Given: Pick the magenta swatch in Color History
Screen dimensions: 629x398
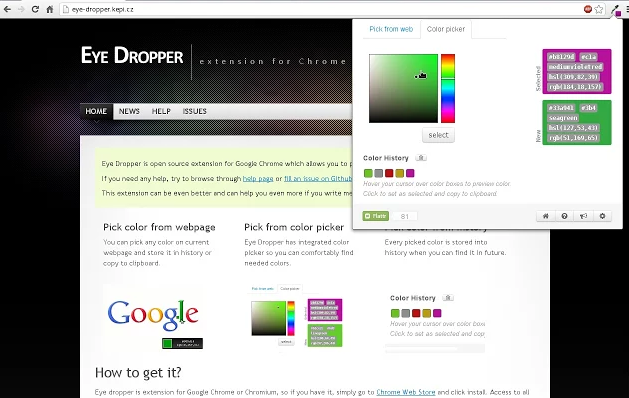Looking at the screenshot, I should [410, 173].
